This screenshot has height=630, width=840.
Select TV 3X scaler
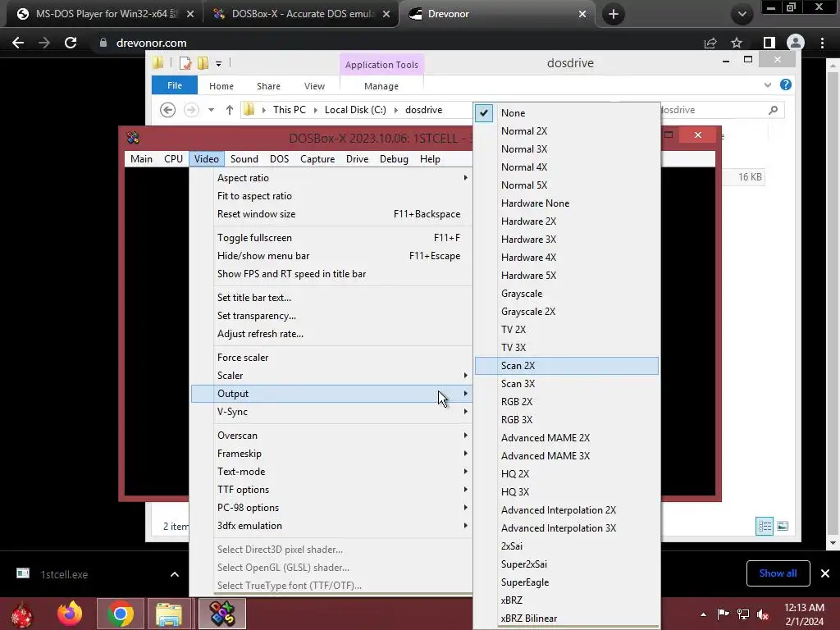click(x=567, y=348)
